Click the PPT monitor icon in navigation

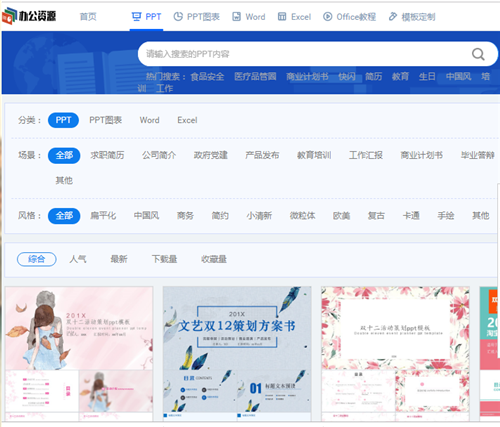[x=136, y=16]
